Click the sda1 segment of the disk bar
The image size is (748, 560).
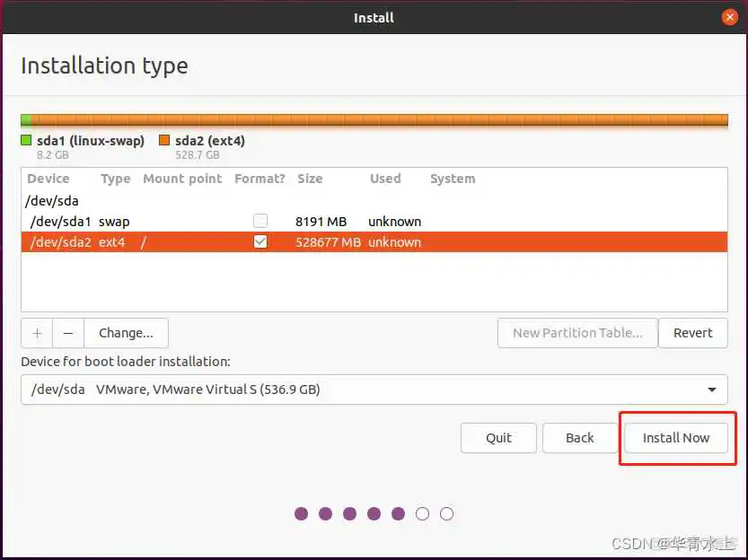tap(27, 118)
